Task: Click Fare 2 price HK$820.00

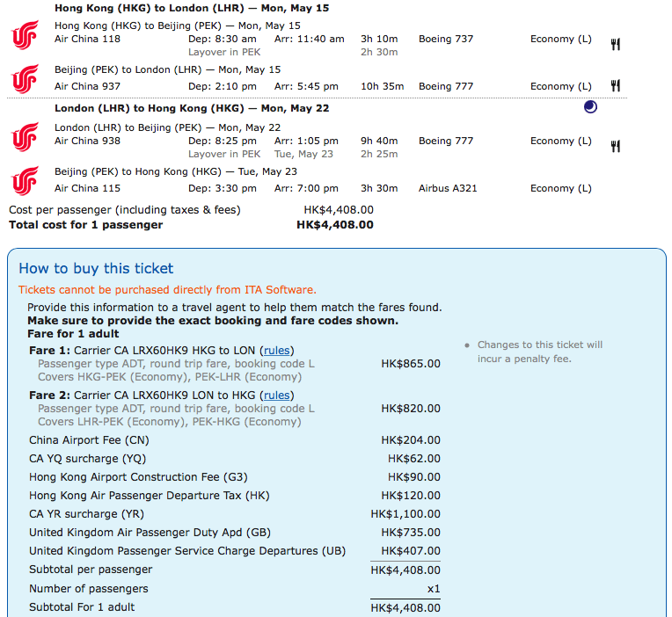Action: [x=411, y=409]
